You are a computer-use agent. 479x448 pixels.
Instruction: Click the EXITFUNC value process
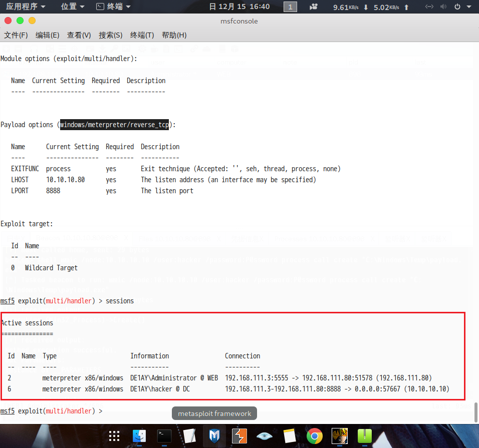point(58,169)
